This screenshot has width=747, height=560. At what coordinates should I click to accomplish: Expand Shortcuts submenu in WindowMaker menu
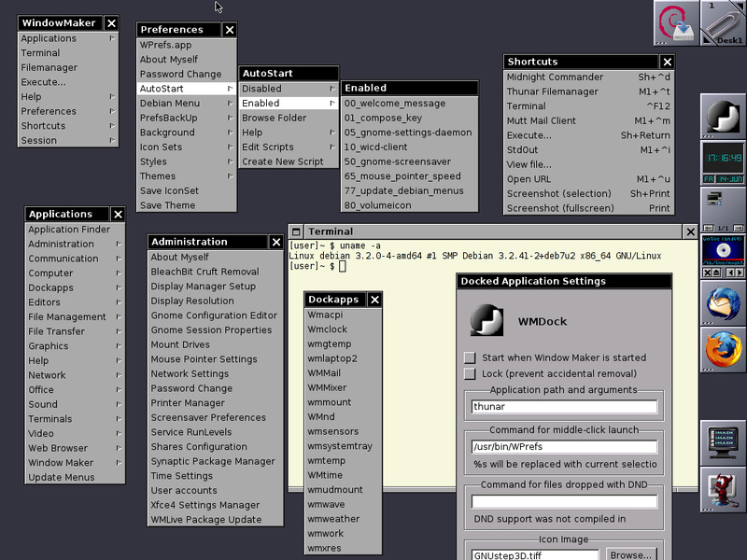tap(68, 126)
